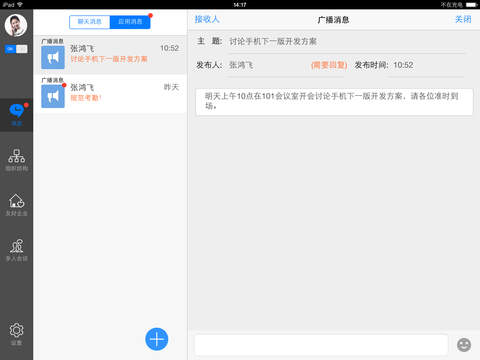The width and height of the screenshot is (480, 360).
Task: Select yesterday's message from 张鸿飞
Action: click(x=110, y=94)
